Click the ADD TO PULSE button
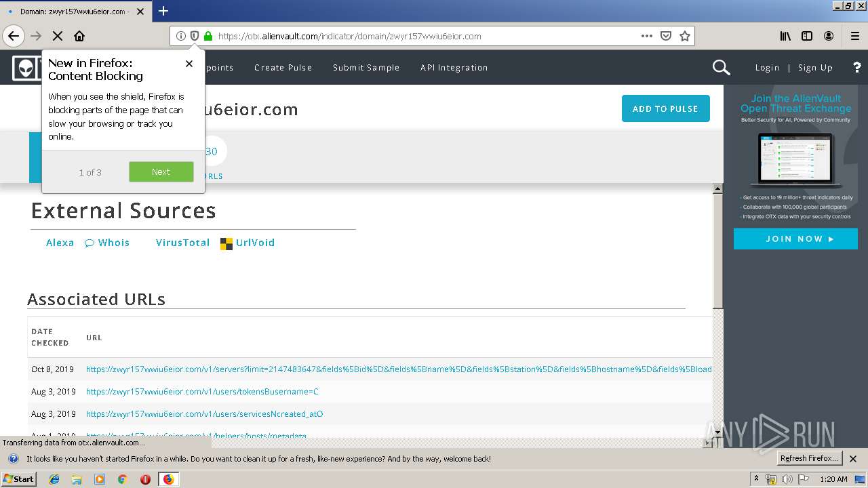 665,108
